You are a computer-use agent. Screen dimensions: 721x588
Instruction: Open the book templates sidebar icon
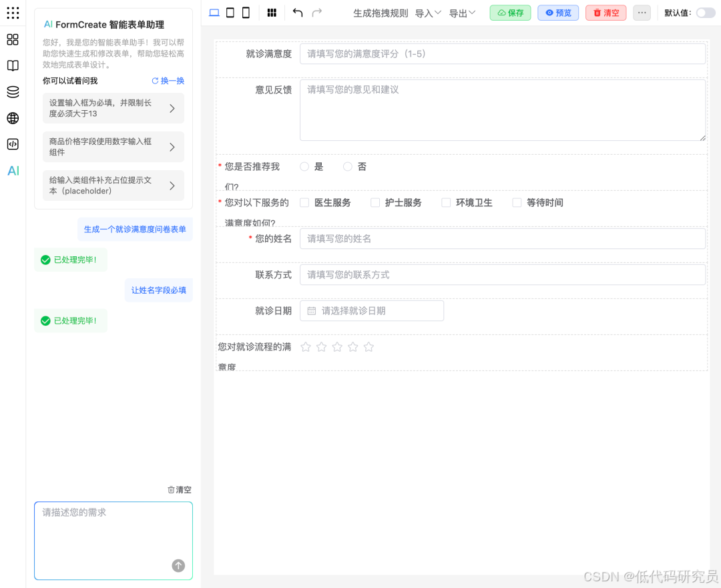pyautogui.click(x=13, y=66)
